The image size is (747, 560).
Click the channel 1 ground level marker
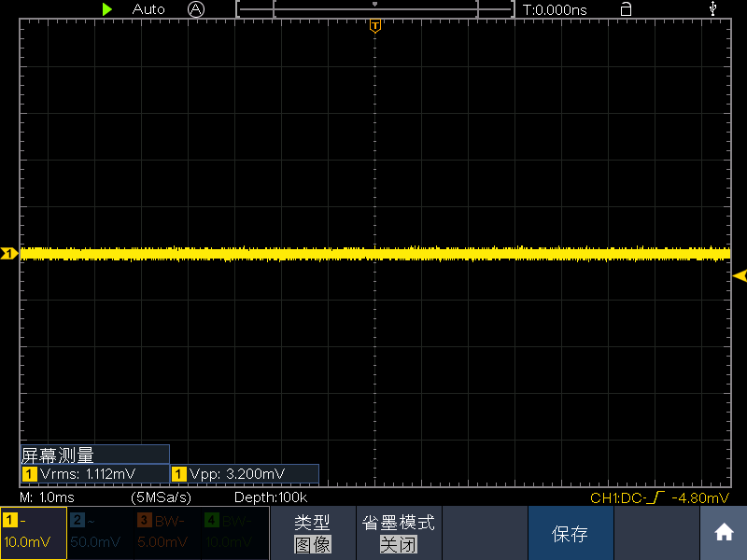[x=9, y=253]
